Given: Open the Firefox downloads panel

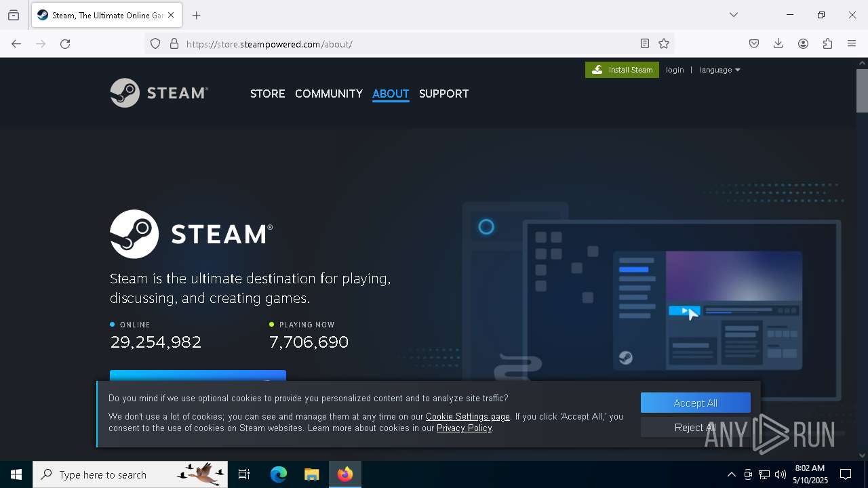Looking at the screenshot, I should click(778, 43).
